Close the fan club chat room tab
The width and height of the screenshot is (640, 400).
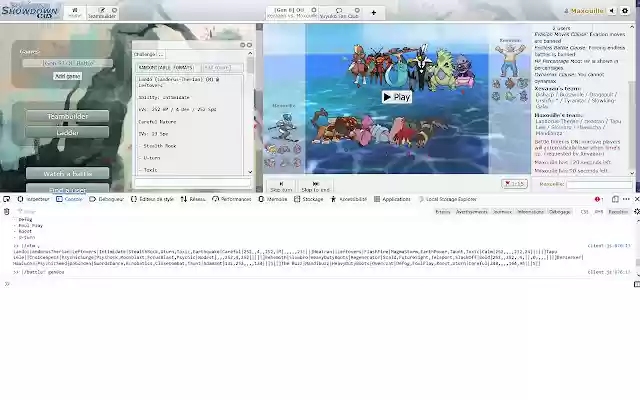point(357,10)
